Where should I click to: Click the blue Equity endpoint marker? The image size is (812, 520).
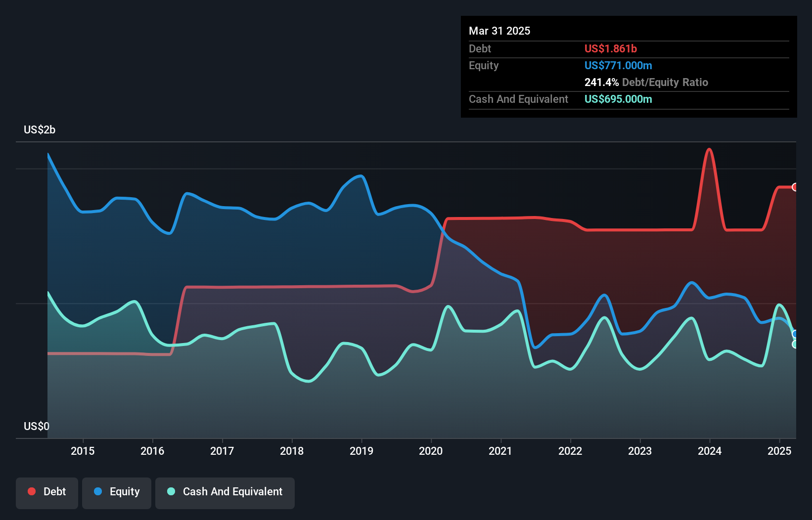click(x=795, y=334)
